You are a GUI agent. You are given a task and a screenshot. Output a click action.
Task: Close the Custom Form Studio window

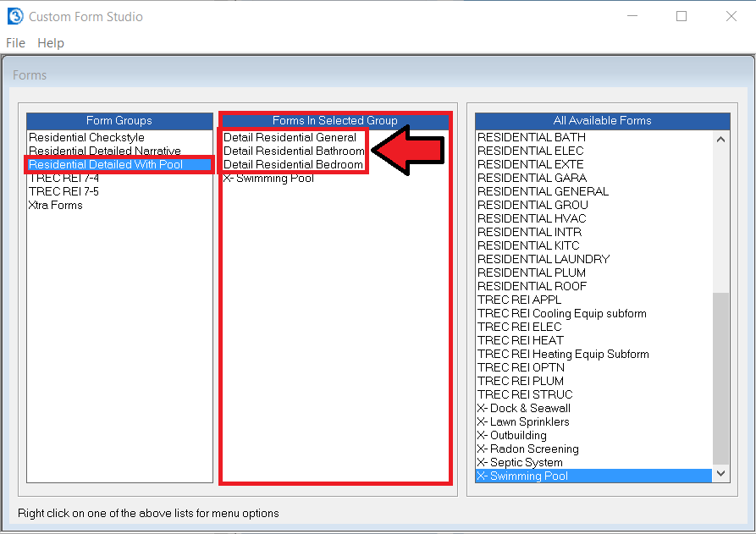click(731, 16)
